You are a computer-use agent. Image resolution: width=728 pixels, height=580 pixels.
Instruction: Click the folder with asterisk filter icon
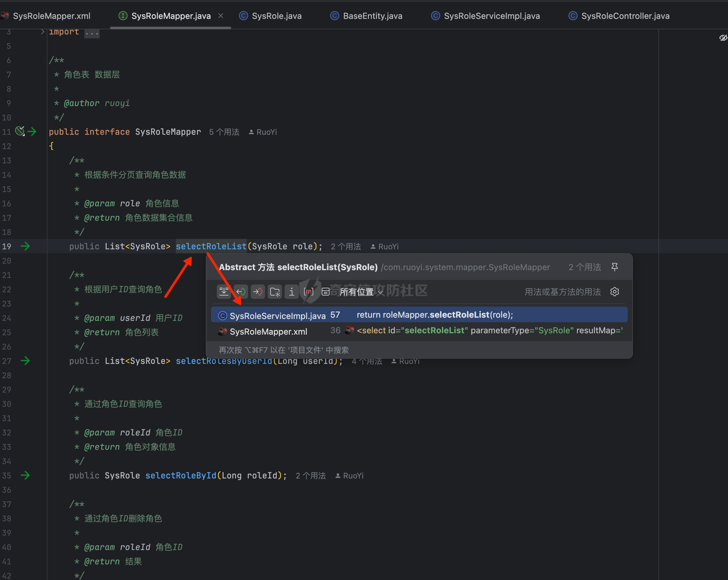click(x=275, y=292)
